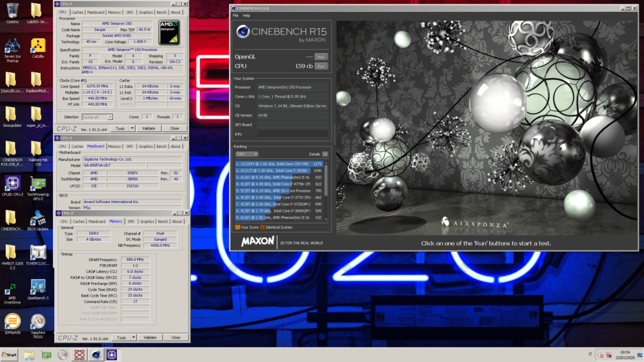Switch to Caches tab in top CPU-Z window
The height and width of the screenshot is (362, 644).
(x=77, y=13)
